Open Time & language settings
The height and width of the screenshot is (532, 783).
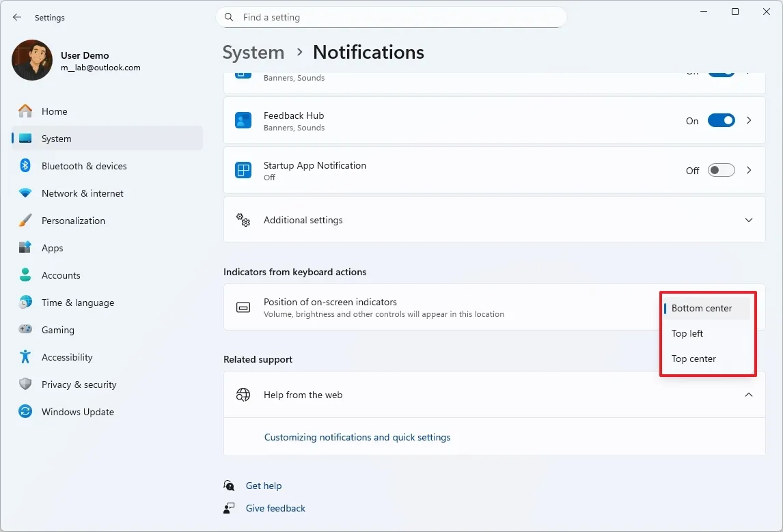77,302
